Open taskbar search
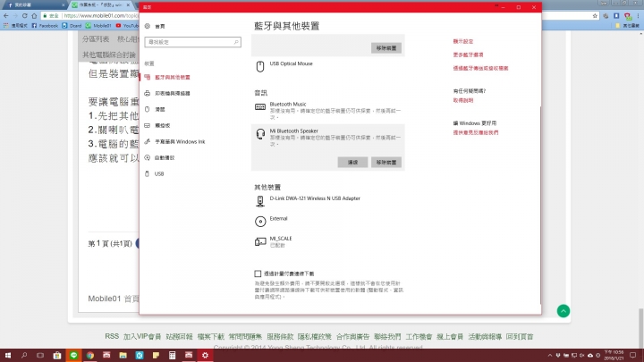 point(24,356)
